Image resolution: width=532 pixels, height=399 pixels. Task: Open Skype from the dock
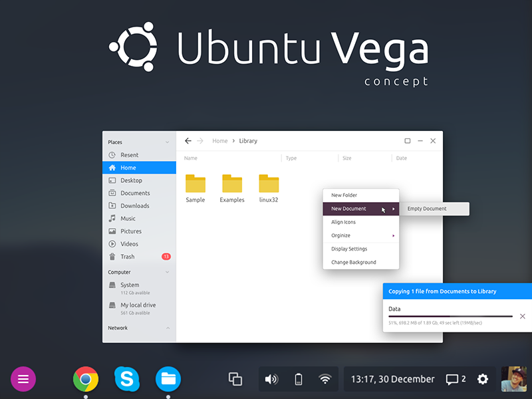coord(127,378)
